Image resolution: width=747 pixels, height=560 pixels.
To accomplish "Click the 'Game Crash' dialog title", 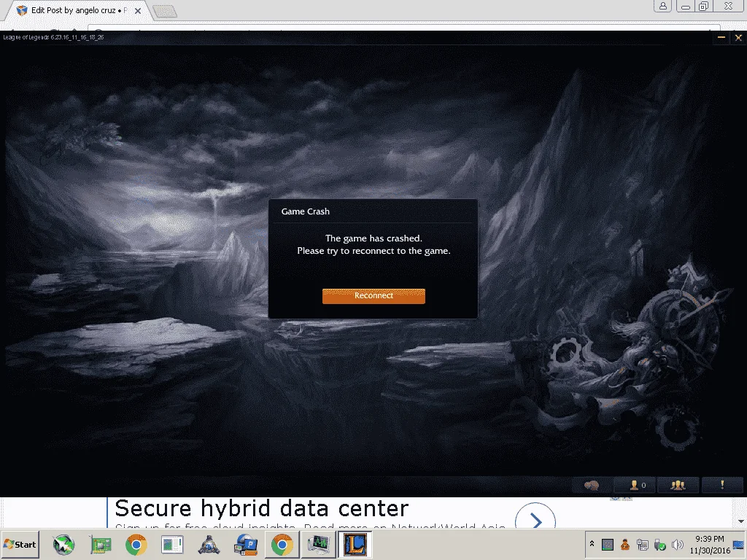I will pos(306,211).
